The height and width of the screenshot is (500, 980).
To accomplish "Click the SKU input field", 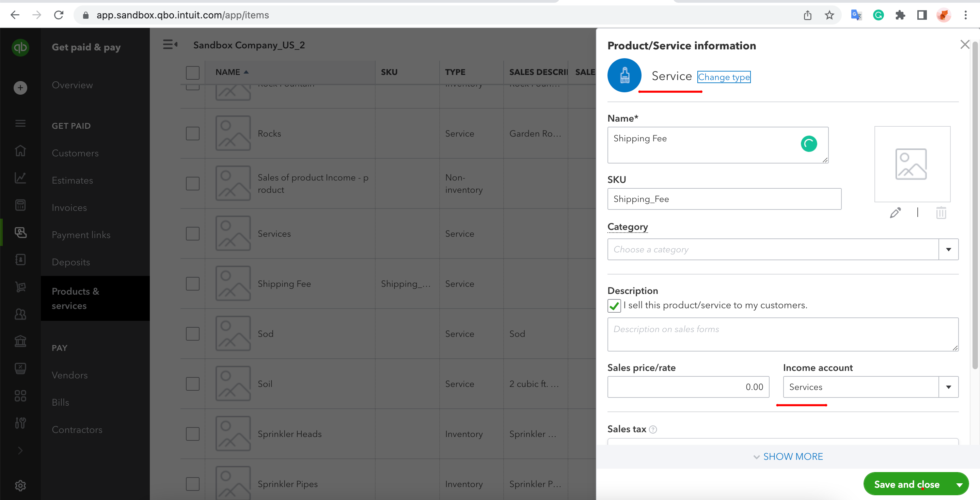I will [724, 199].
